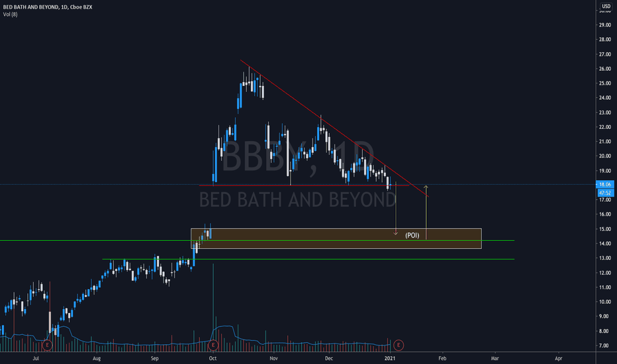Click the Jul label on the time axis
The image size is (617, 364).
(x=36, y=358)
